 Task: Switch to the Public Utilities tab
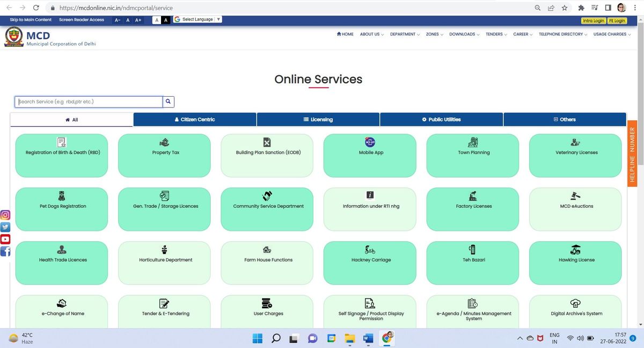[441, 119]
